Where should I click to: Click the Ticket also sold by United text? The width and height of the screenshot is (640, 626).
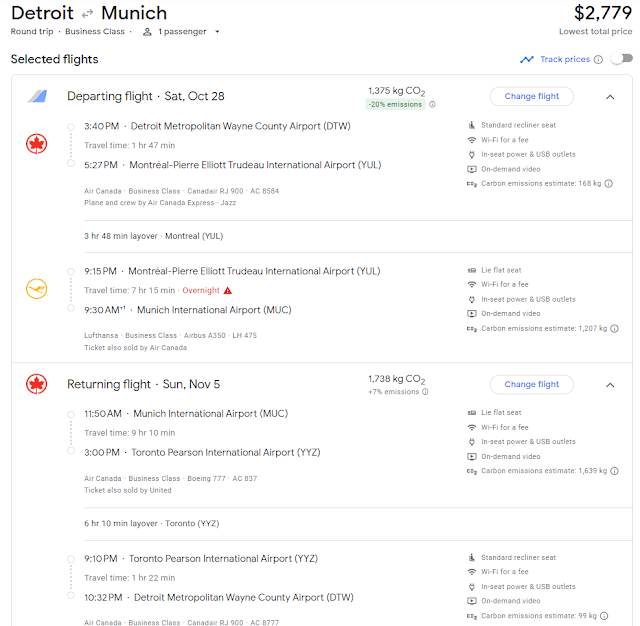tap(128, 491)
